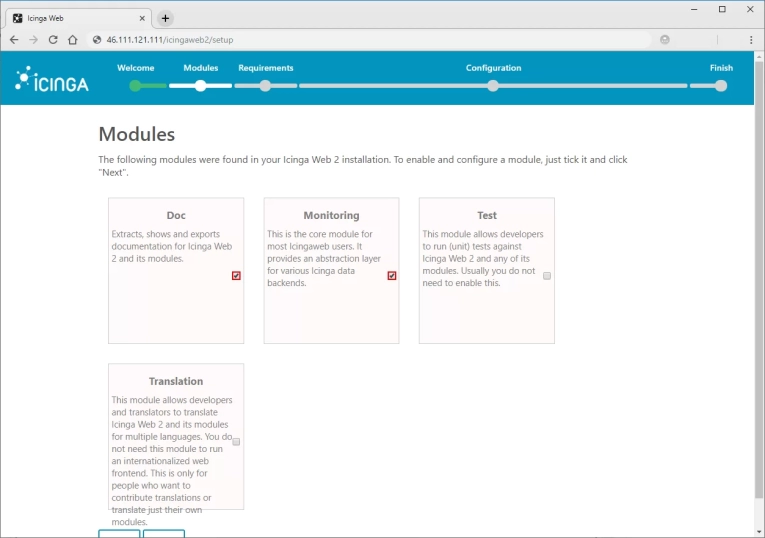Reload the Icinga setup page
The image size is (765, 538).
(x=53, y=40)
